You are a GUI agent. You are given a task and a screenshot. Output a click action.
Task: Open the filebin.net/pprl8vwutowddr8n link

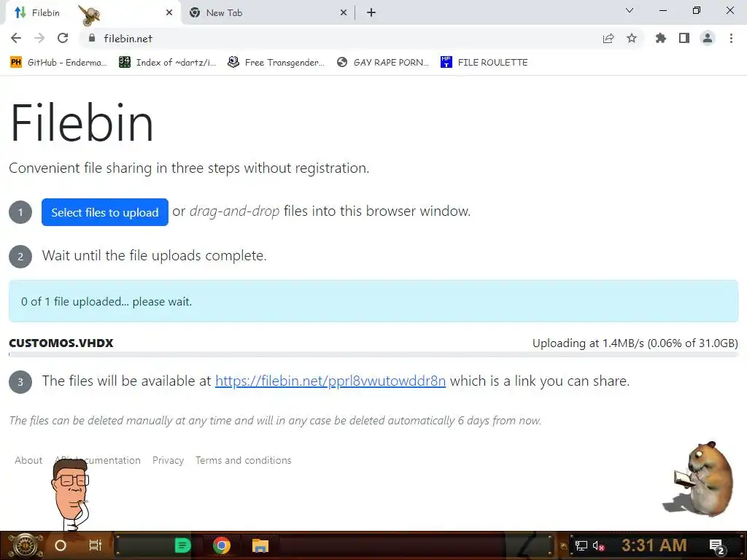point(330,381)
